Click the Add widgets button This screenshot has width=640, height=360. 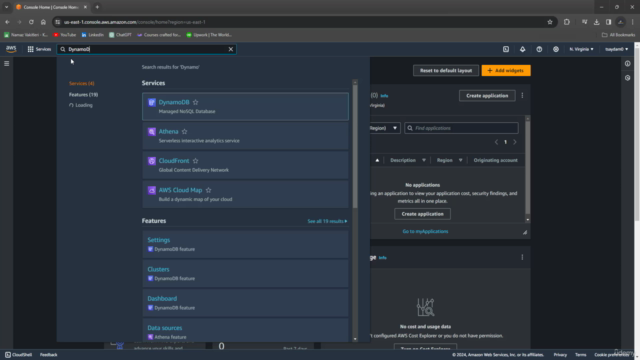point(506,70)
